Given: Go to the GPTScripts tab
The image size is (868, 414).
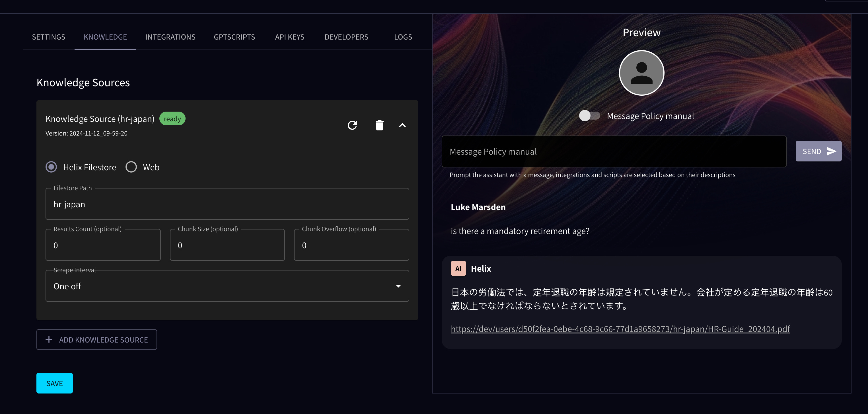Looking at the screenshot, I should (234, 37).
